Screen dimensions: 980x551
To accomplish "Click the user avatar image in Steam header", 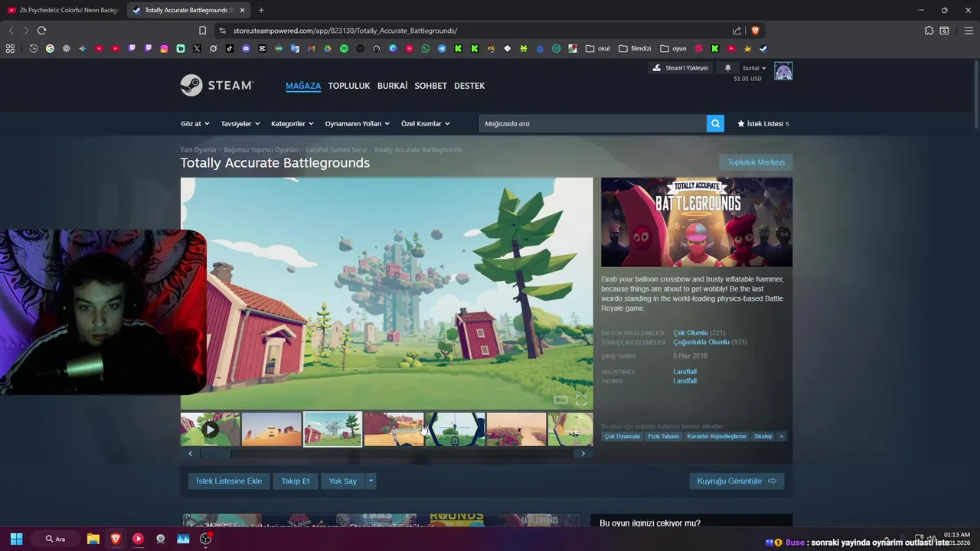I will (783, 71).
